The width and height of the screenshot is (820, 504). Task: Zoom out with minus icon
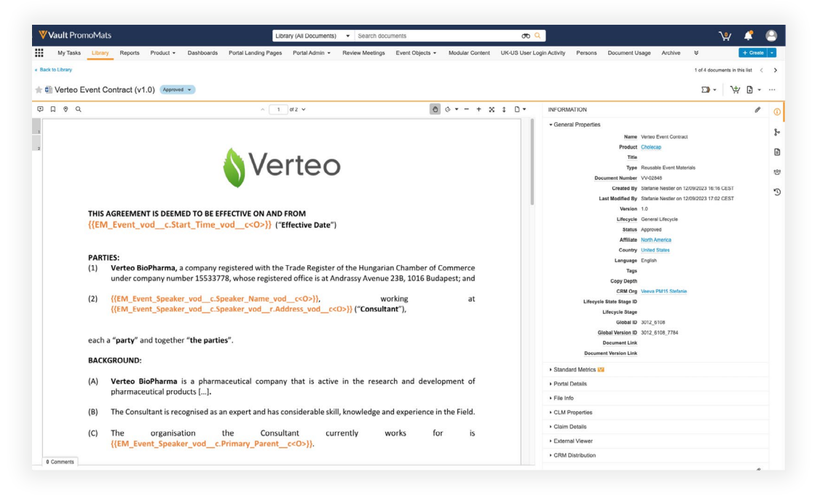[x=467, y=109]
